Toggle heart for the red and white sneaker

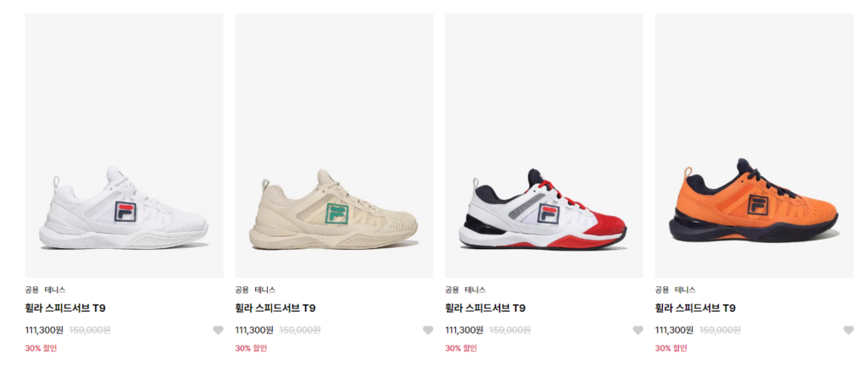click(x=638, y=330)
